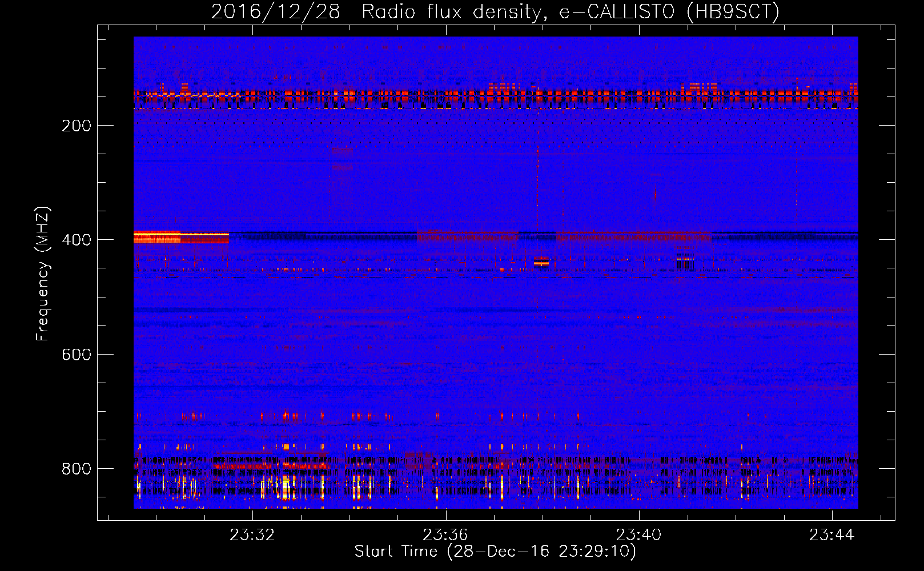This screenshot has height=571, width=924.
Task: Click the small red-yellow burst near 23:38
Action: (541, 262)
